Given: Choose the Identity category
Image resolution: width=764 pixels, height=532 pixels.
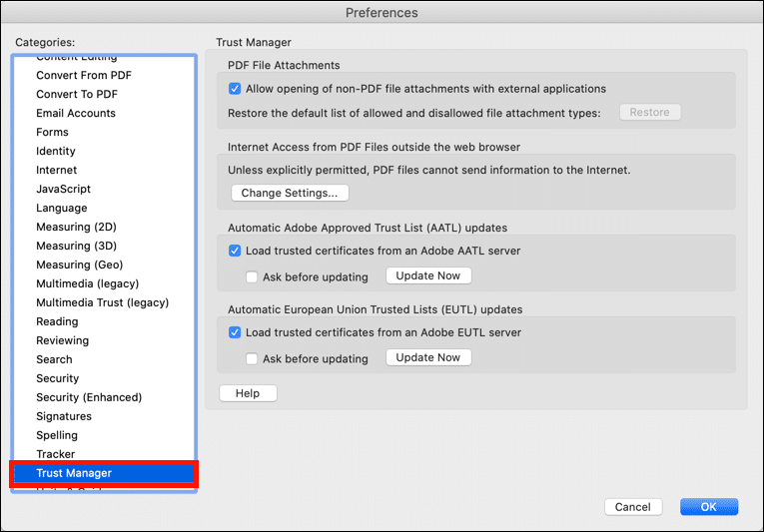Looking at the screenshot, I should tap(56, 151).
